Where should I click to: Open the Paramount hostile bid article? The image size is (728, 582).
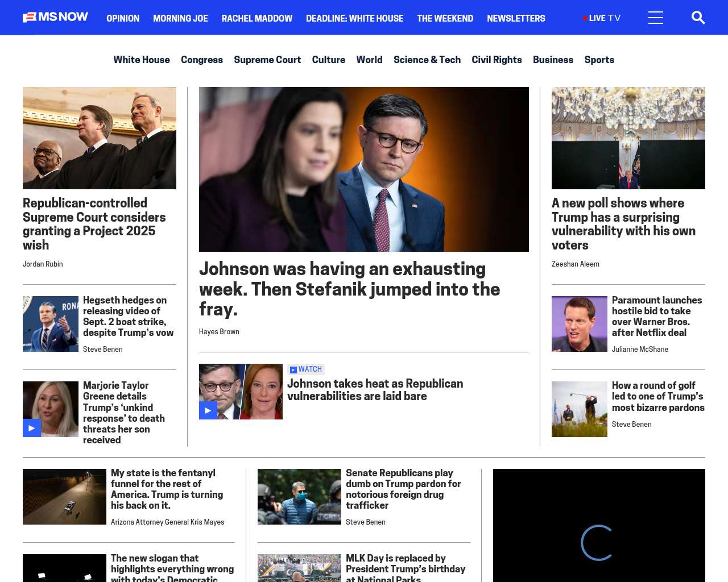(656, 316)
